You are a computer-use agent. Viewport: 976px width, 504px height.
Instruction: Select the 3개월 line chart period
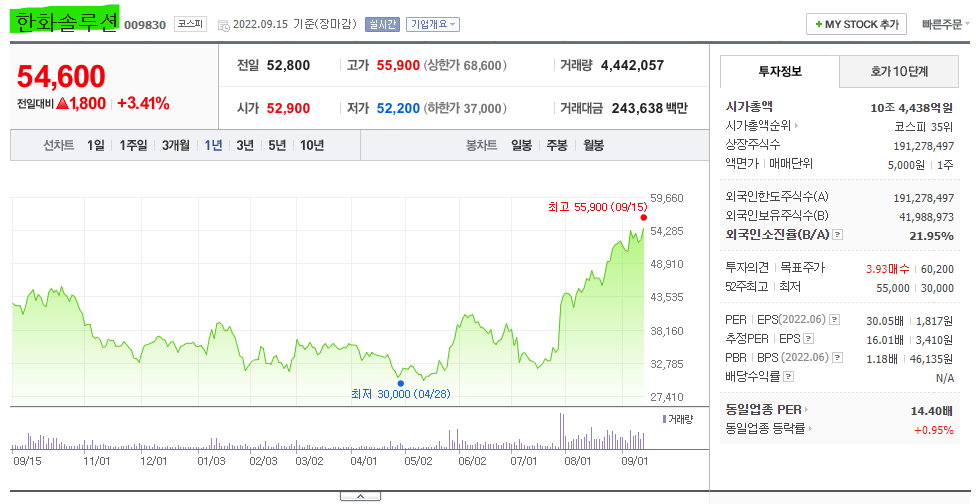click(x=176, y=145)
